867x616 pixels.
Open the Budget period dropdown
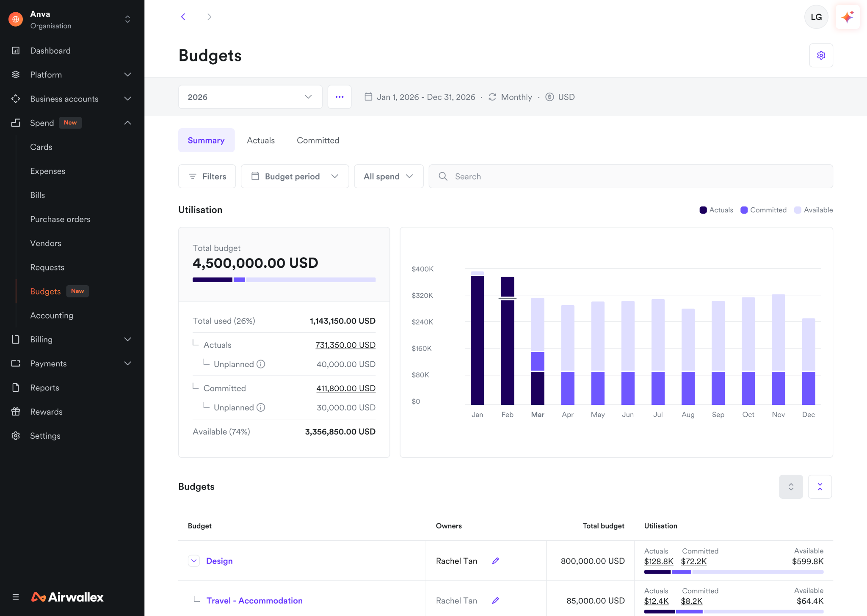295,176
